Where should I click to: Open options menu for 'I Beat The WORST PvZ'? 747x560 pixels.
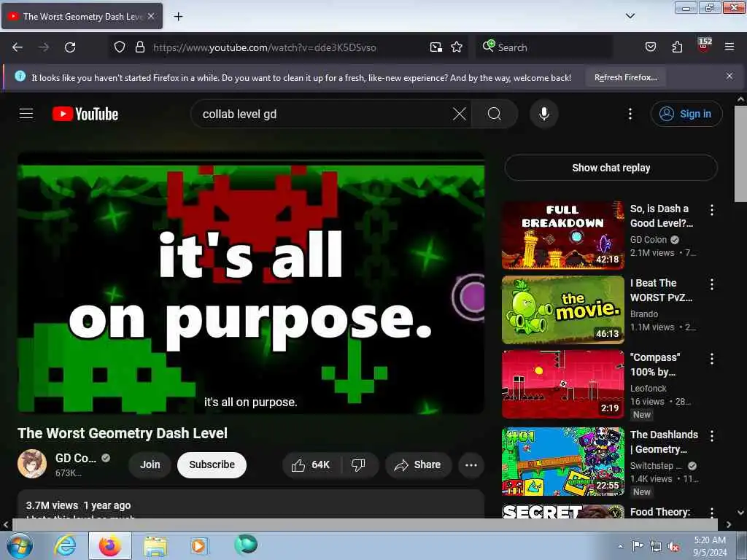pyautogui.click(x=712, y=284)
